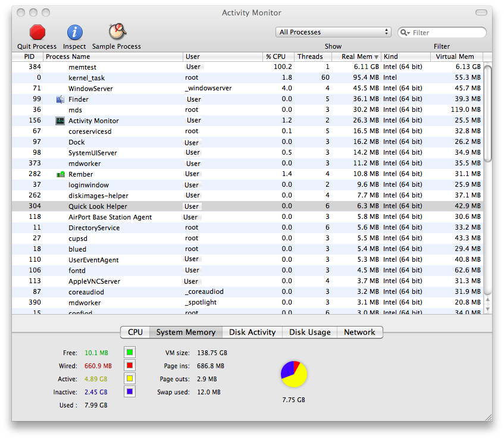Select the SystemUIServer process

tap(248, 153)
